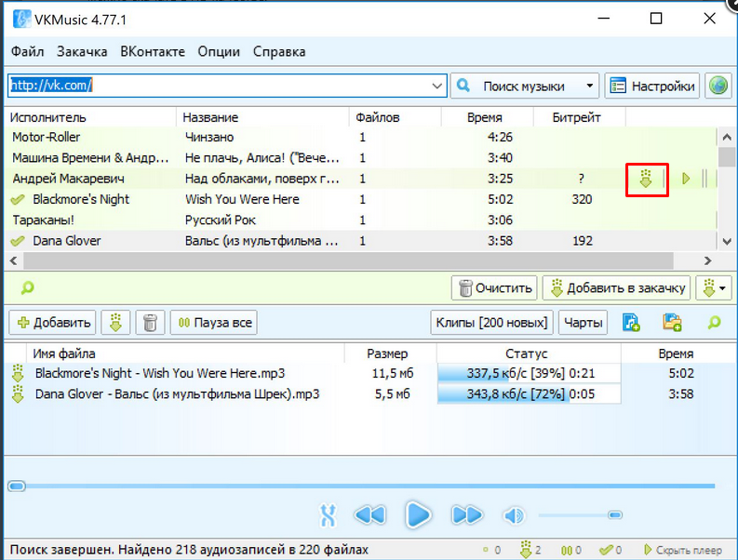Viewport: 738px width, 560px height.
Task: Click scroll up arrow of results list
Action: click(727, 138)
